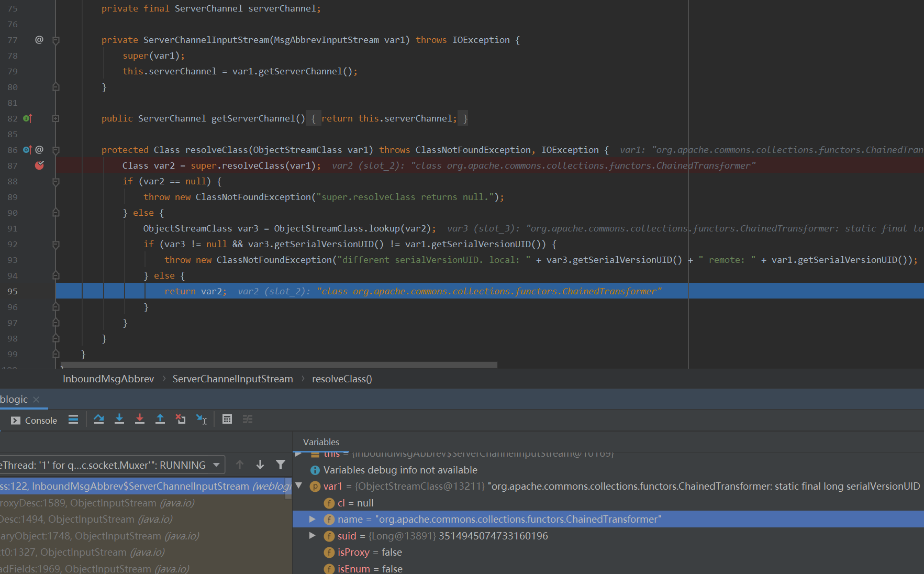
Task: Click line number 95 in gutter
Action: [x=13, y=291]
